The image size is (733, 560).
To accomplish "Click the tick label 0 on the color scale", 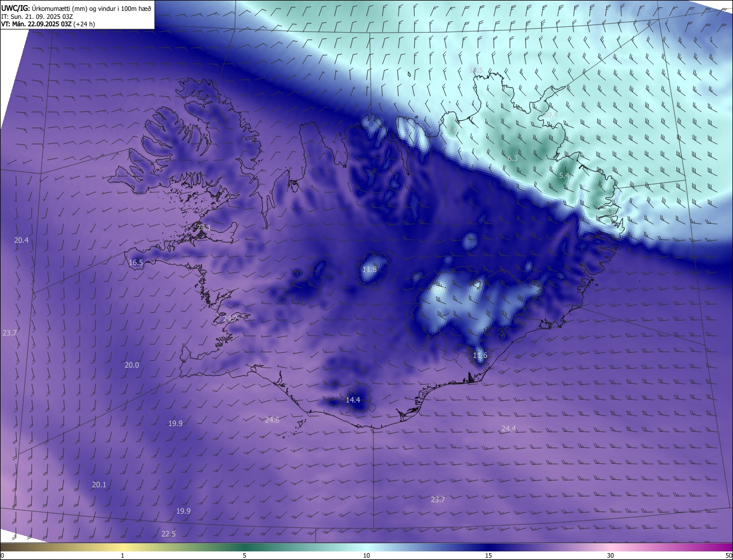I will click(x=2, y=555).
